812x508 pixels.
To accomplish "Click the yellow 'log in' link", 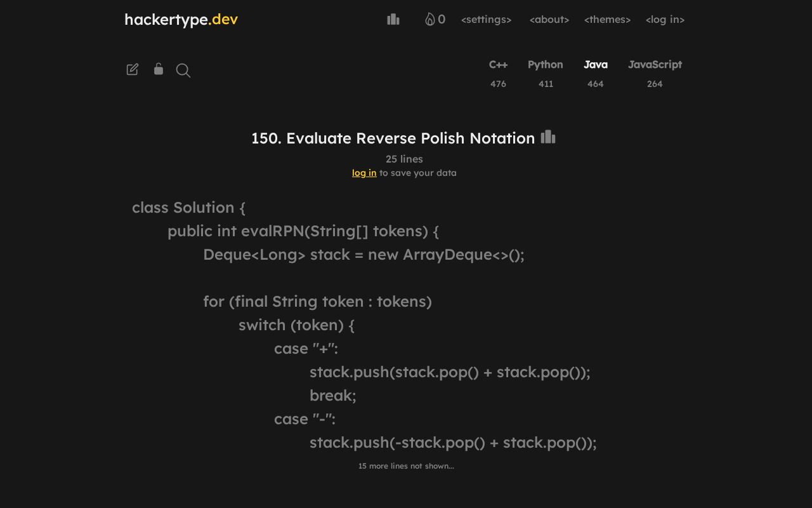I will 364,173.
